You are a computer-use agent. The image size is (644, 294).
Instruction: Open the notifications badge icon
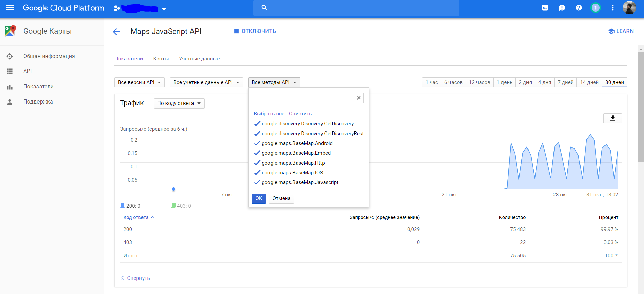coord(595,8)
